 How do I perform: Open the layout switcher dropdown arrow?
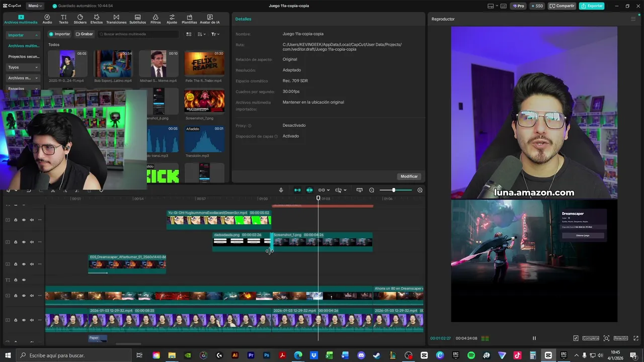498,6
